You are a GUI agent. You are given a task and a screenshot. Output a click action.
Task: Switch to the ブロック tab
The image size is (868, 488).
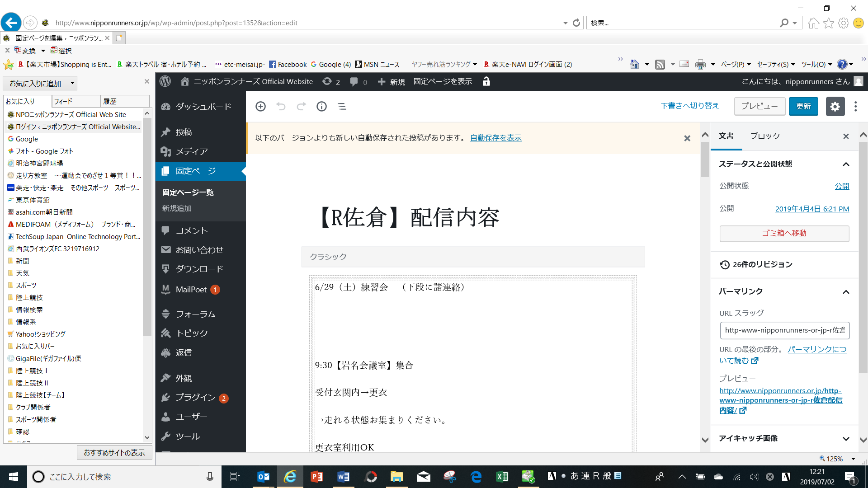click(x=765, y=136)
